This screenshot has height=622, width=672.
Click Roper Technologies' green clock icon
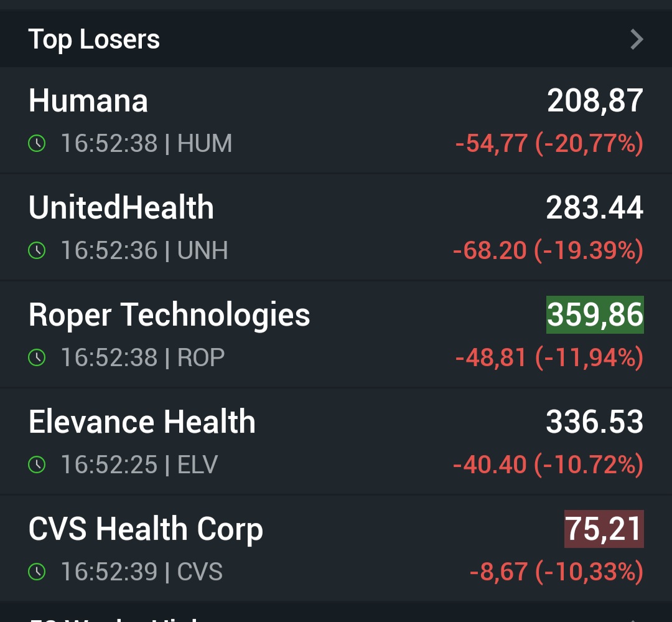pyautogui.click(x=37, y=358)
